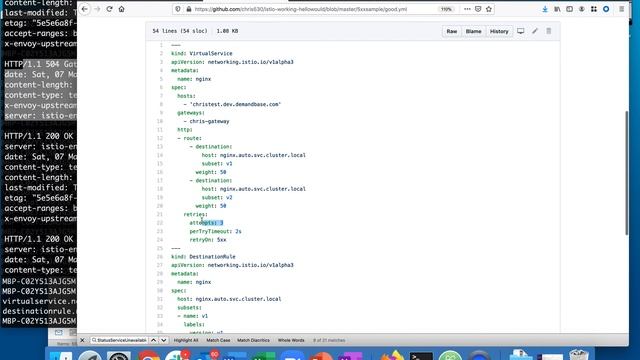The width and height of the screenshot is (640, 360).
Task: Click the open-in-desktop monitor icon
Action: coord(520,31)
